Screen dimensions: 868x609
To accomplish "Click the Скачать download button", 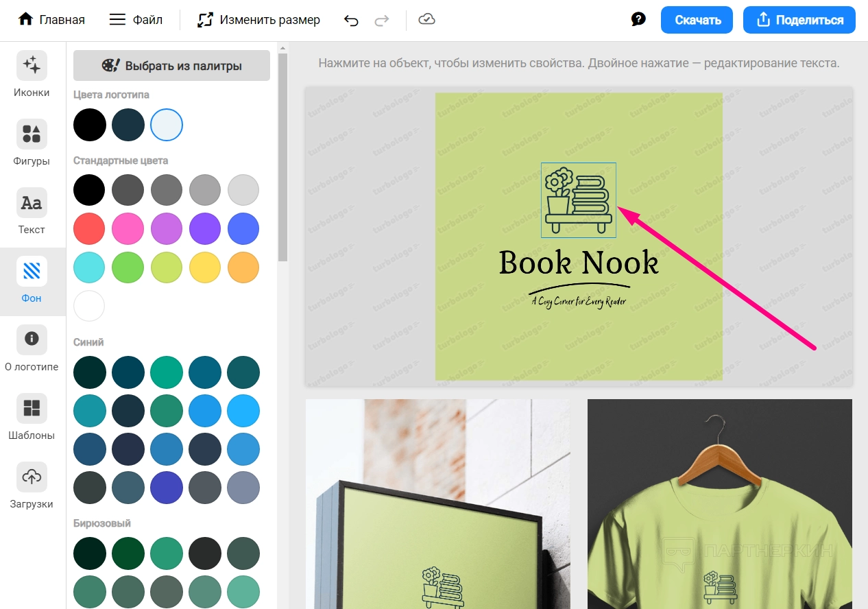I will (697, 20).
